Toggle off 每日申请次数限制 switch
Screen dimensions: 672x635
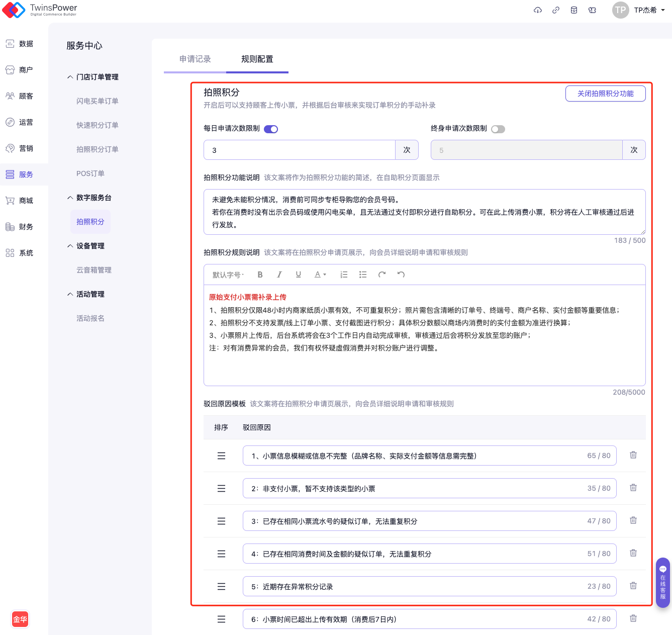[271, 129]
